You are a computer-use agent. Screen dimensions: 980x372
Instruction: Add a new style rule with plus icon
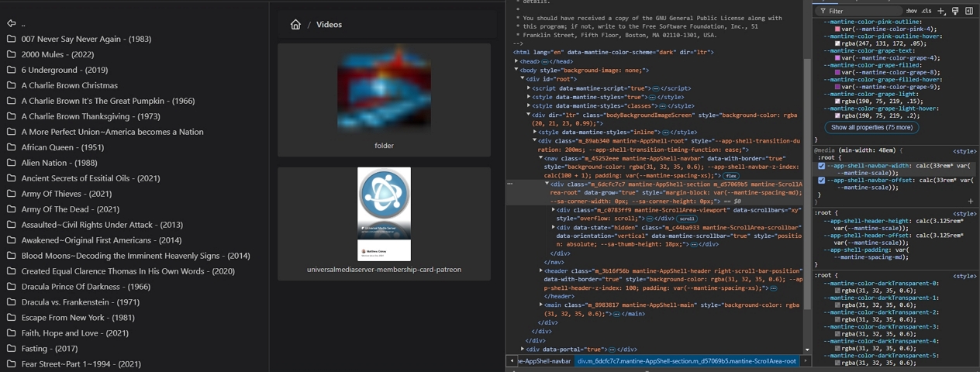click(941, 11)
